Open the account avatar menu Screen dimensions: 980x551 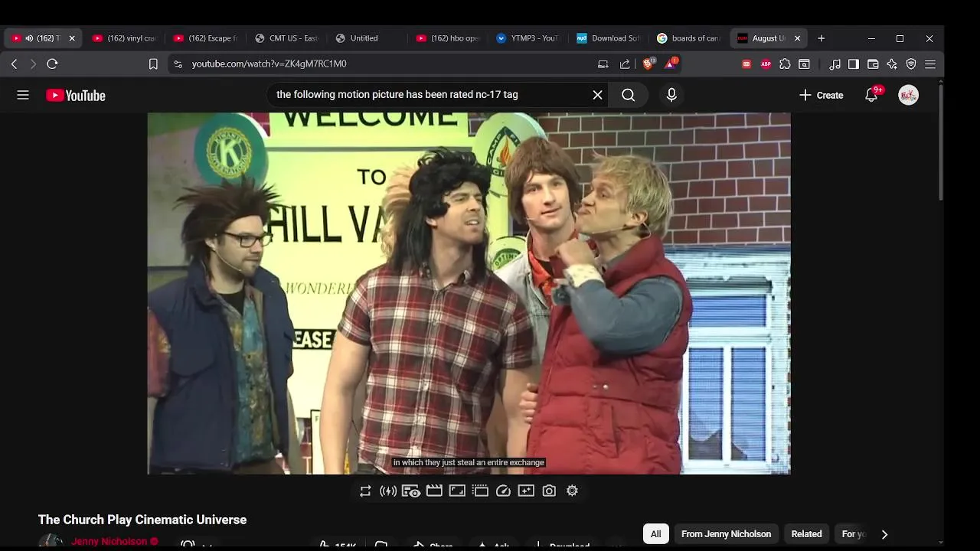click(908, 95)
